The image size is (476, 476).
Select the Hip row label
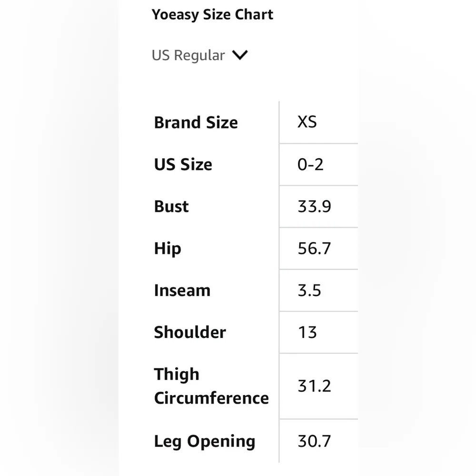pyautogui.click(x=168, y=248)
